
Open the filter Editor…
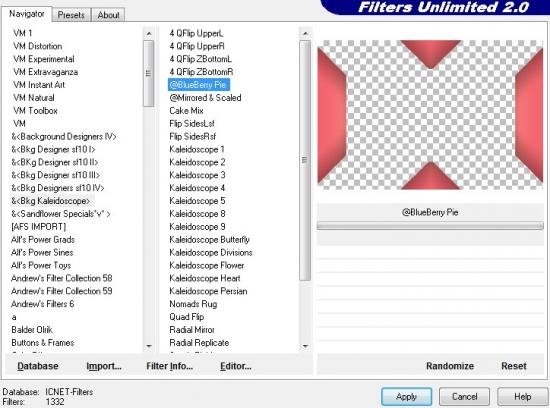(x=236, y=366)
